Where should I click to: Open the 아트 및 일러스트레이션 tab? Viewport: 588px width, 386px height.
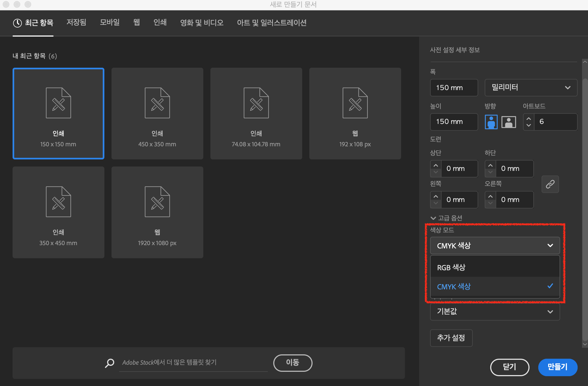pos(271,23)
